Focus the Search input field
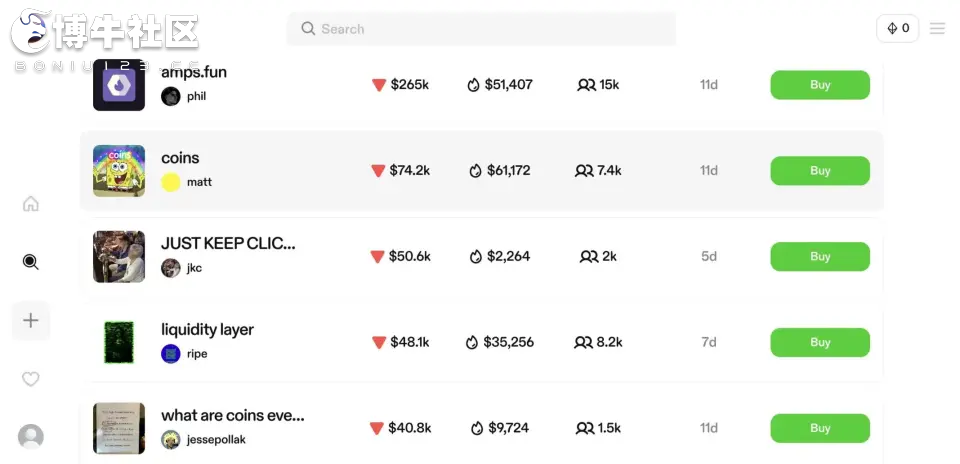The height and width of the screenshot is (464, 960). click(481, 29)
